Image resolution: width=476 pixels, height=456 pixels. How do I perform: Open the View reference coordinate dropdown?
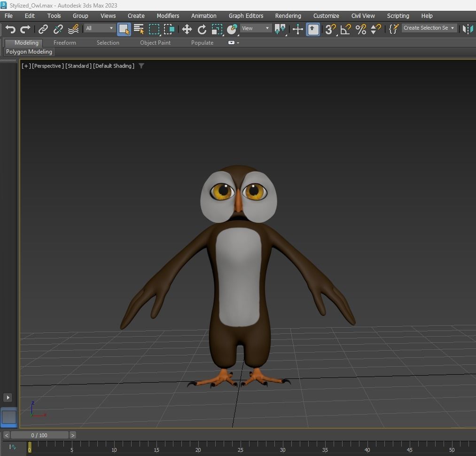[256, 28]
